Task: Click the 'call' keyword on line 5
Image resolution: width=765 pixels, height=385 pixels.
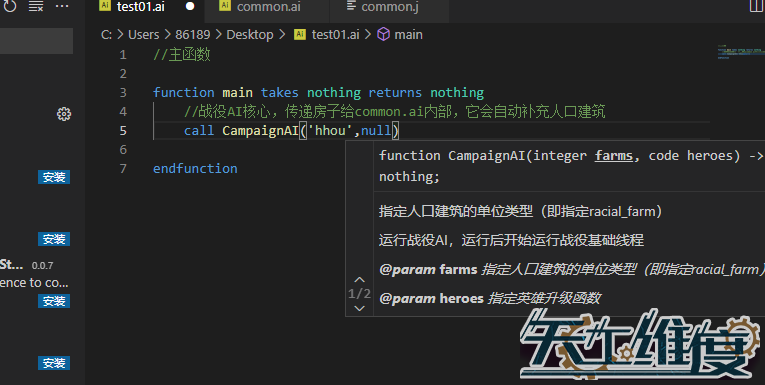Action: click(199, 131)
